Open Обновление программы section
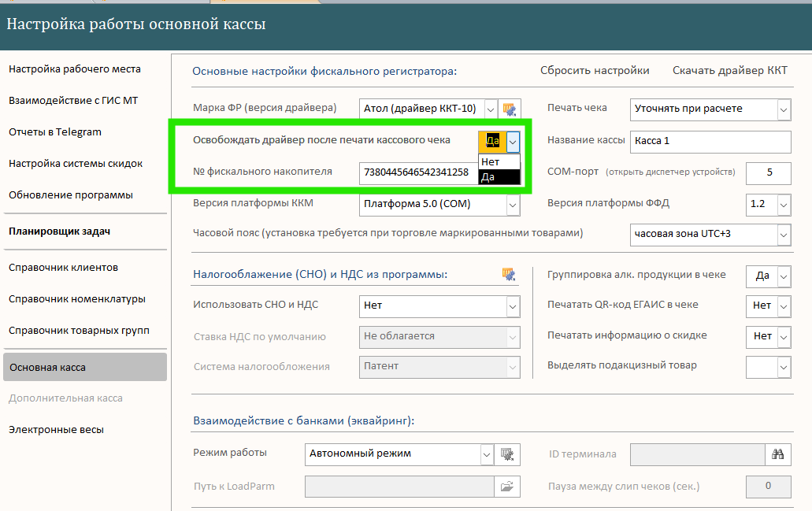 tap(71, 195)
